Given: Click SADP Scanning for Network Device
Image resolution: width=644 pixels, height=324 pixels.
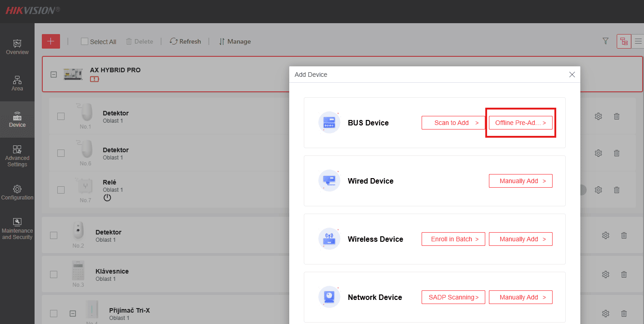Looking at the screenshot, I should tap(453, 297).
